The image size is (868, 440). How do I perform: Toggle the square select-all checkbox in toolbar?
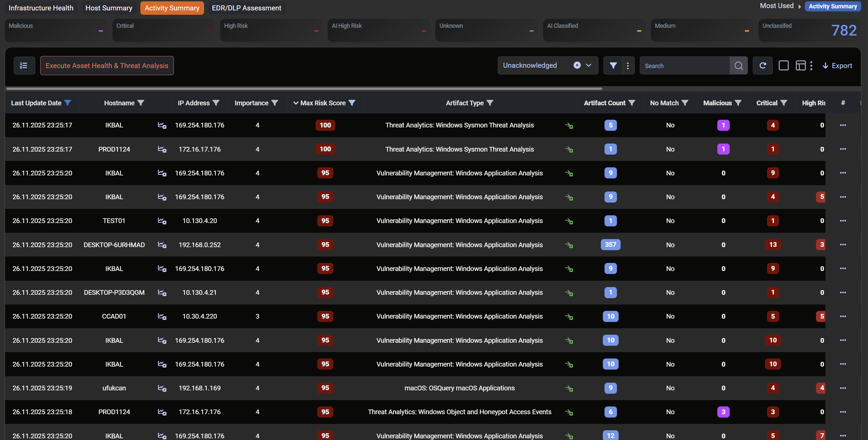coord(783,65)
